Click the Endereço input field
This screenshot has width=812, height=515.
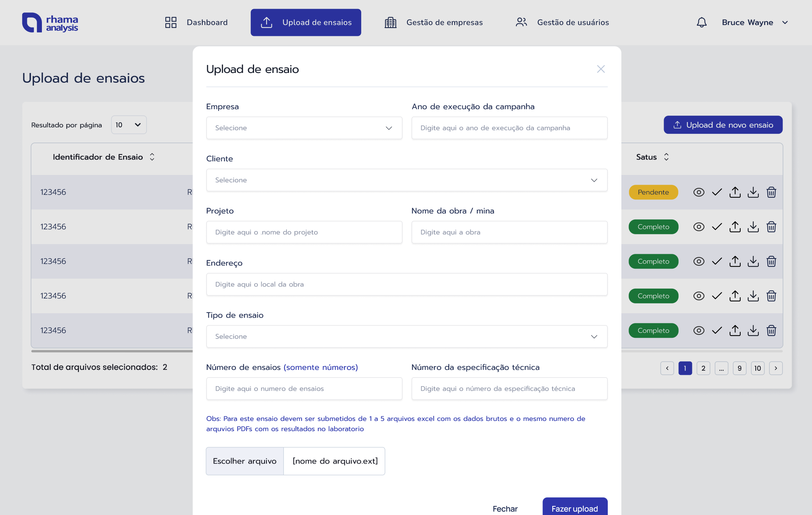coord(407,285)
